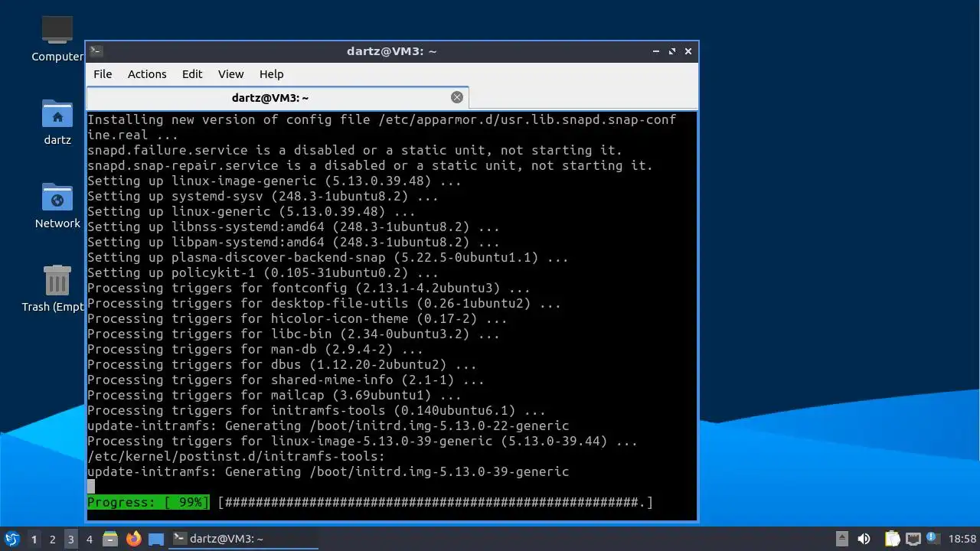
Task: Close the terminal window
Action: 688,51
